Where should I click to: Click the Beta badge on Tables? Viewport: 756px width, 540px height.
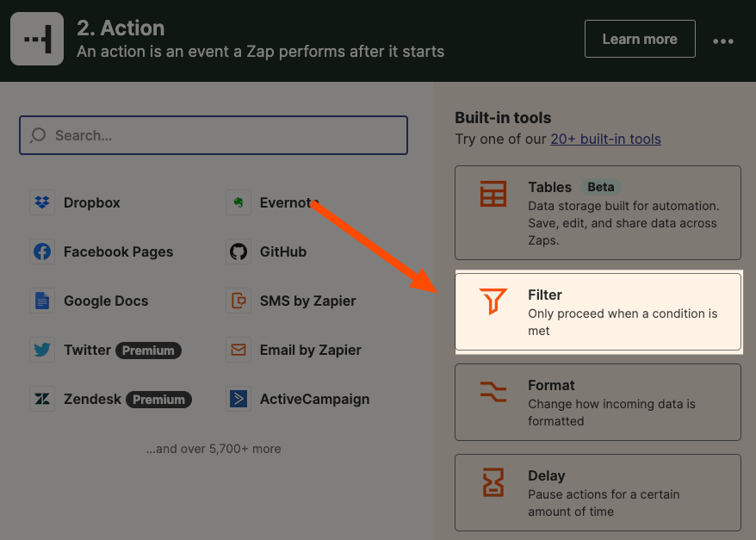pyautogui.click(x=601, y=187)
